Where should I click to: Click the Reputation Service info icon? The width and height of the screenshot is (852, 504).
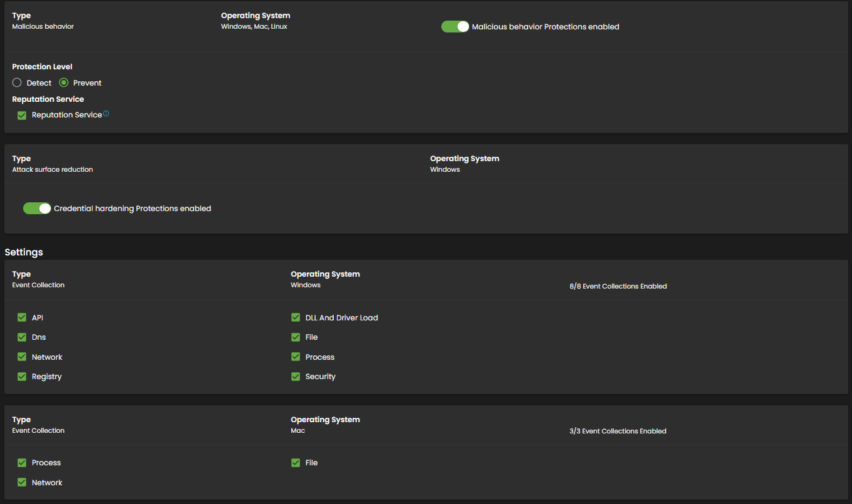point(106,114)
